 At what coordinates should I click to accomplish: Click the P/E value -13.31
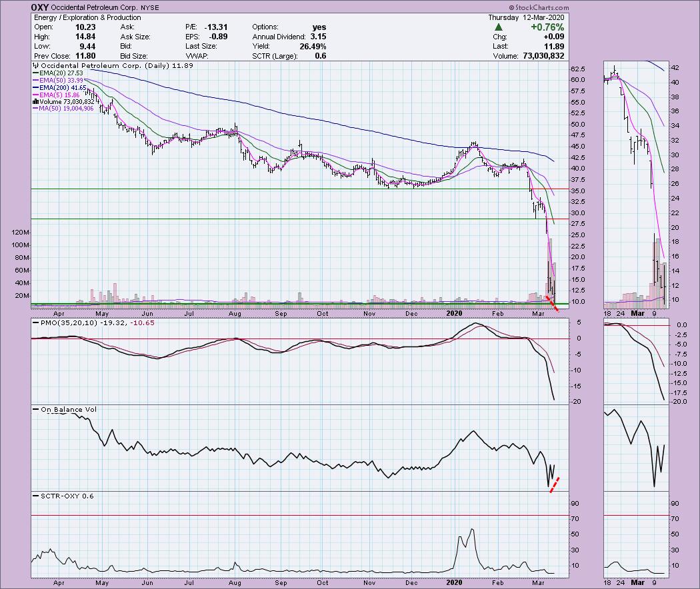coord(215,27)
